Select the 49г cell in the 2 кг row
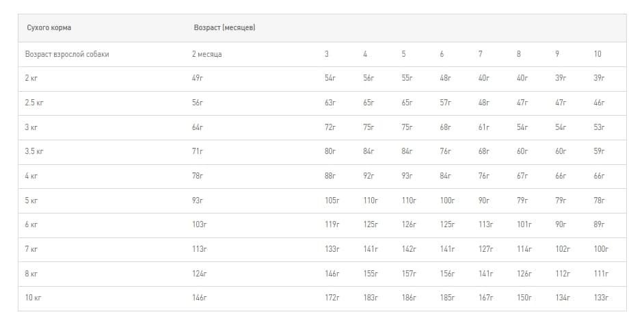Image resolution: width=644 pixels, height=323 pixels. tap(198, 78)
